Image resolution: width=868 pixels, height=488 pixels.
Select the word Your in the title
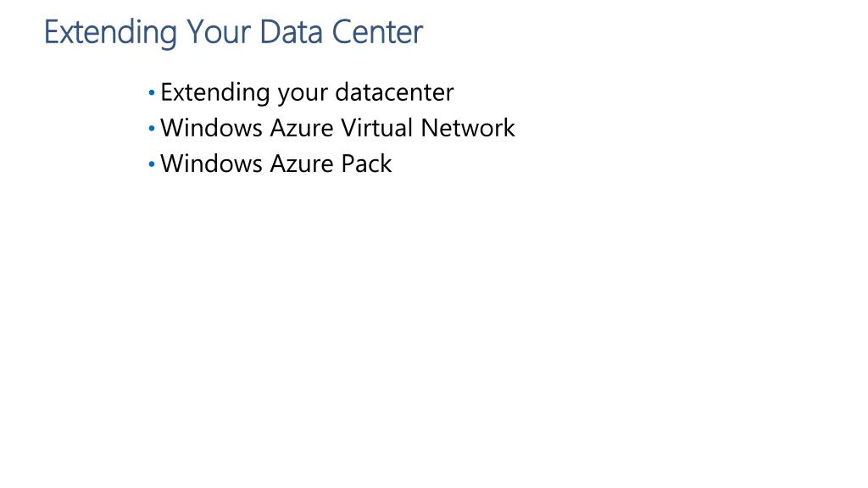coord(219,32)
